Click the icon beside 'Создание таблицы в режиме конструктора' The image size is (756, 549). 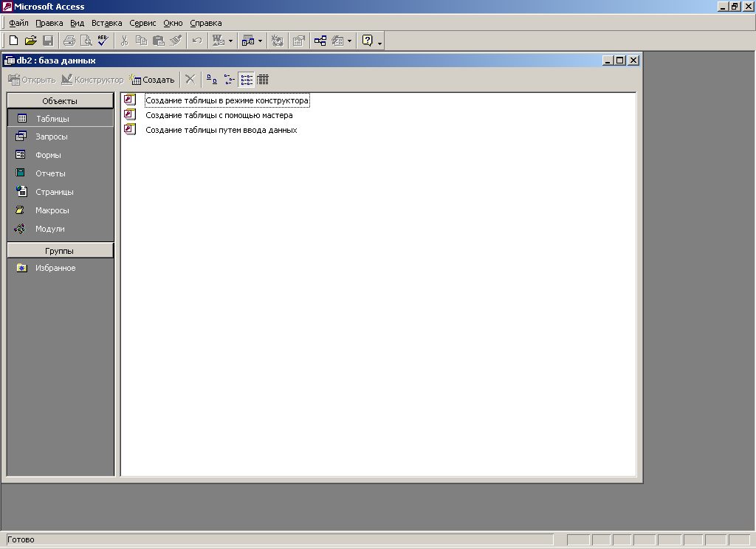click(x=130, y=100)
